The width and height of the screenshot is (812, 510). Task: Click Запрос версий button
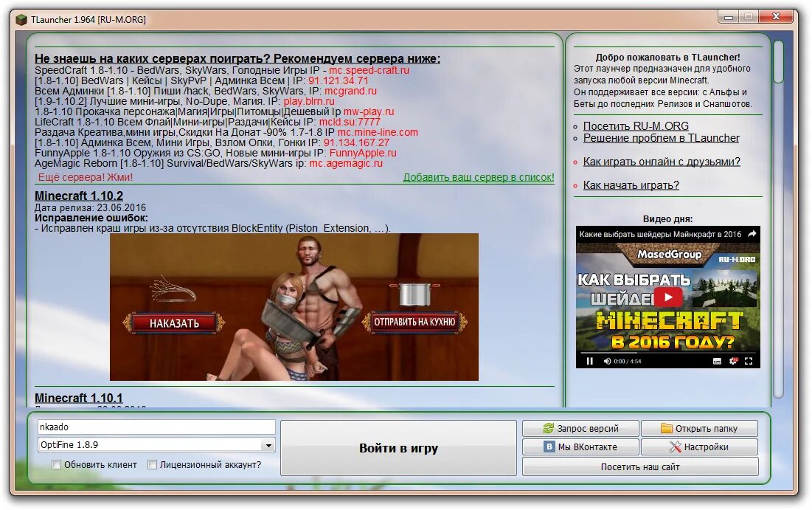click(580, 429)
